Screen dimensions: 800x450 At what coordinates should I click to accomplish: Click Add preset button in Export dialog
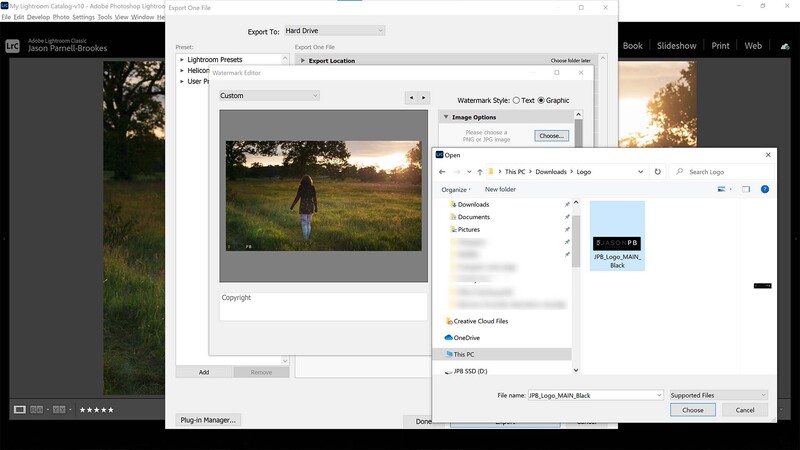(x=204, y=372)
